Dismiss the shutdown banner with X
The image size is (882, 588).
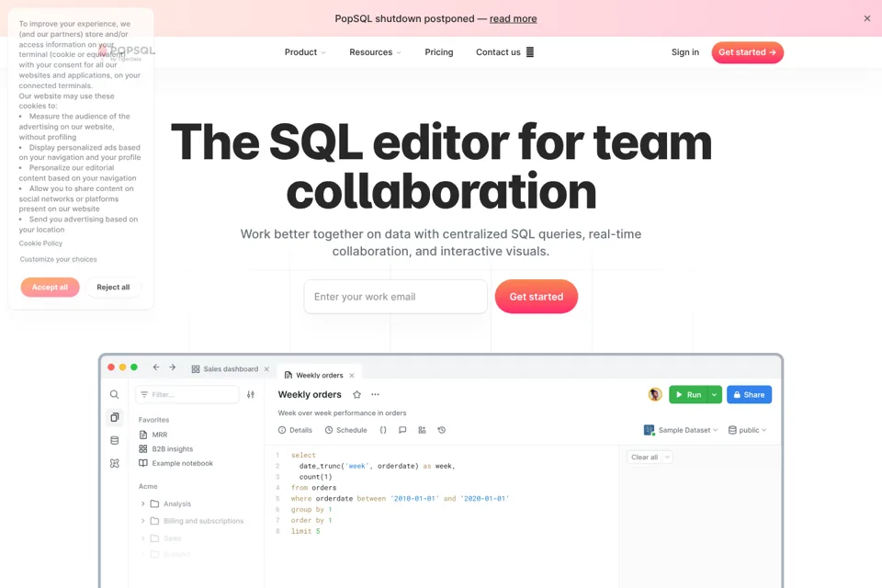click(x=866, y=18)
